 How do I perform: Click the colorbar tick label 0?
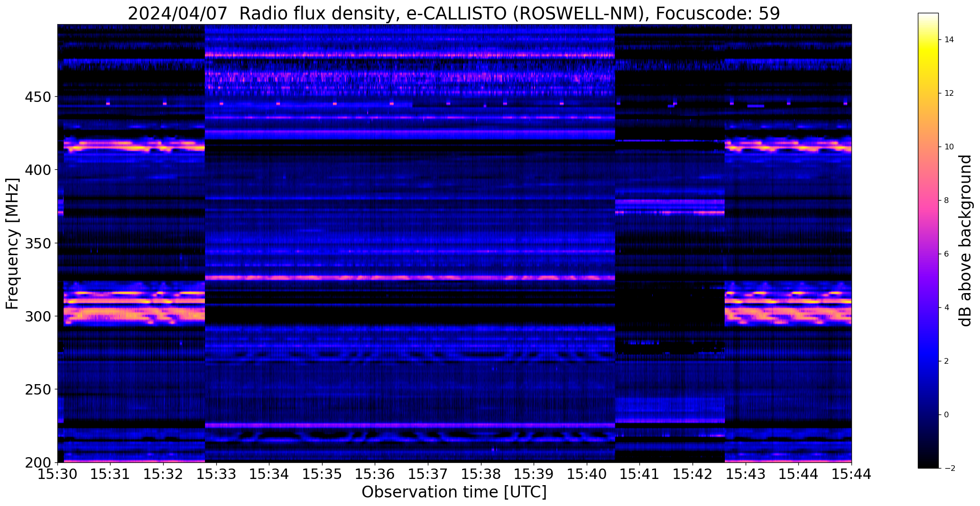coord(946,415)
